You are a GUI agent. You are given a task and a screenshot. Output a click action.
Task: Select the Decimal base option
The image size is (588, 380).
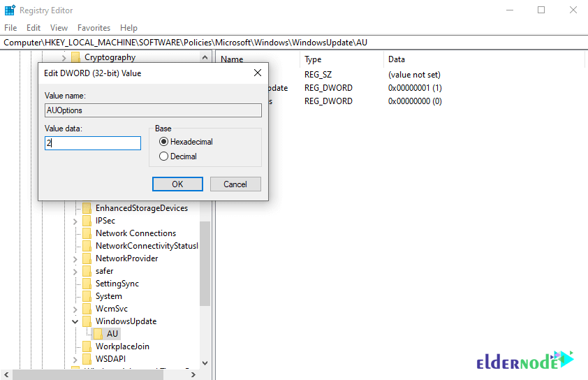(163, 156)
